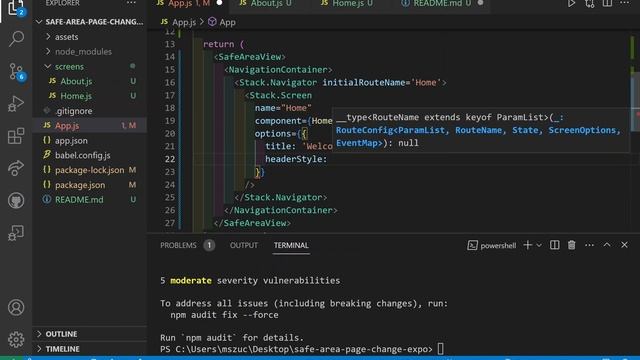Click RouteConfig in the hover tooltip
The height and width of the screenshot is (360, 640).
click(x=364, y=130)
